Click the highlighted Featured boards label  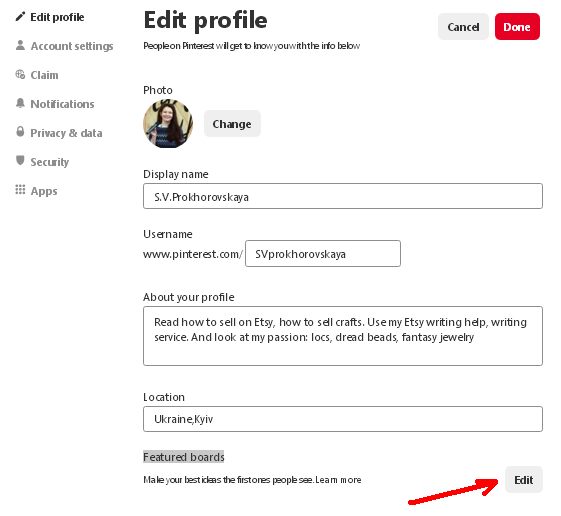pos(184,457)
